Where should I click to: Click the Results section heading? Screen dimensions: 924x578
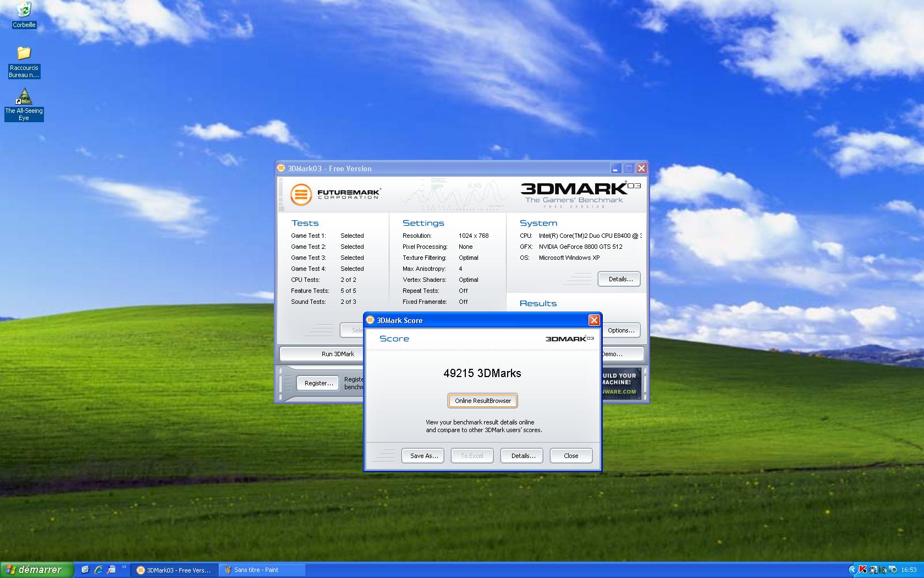coord(538,303)
